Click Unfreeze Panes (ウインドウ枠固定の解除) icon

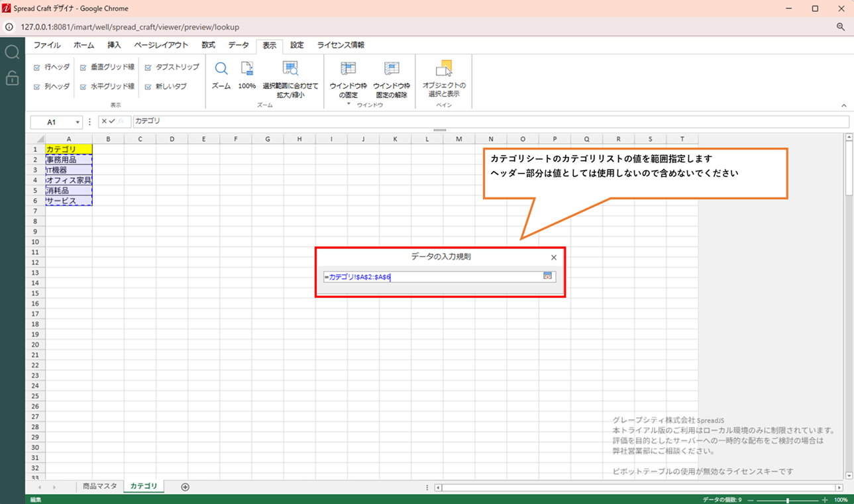pyautogui.click(x=392, y=70)
